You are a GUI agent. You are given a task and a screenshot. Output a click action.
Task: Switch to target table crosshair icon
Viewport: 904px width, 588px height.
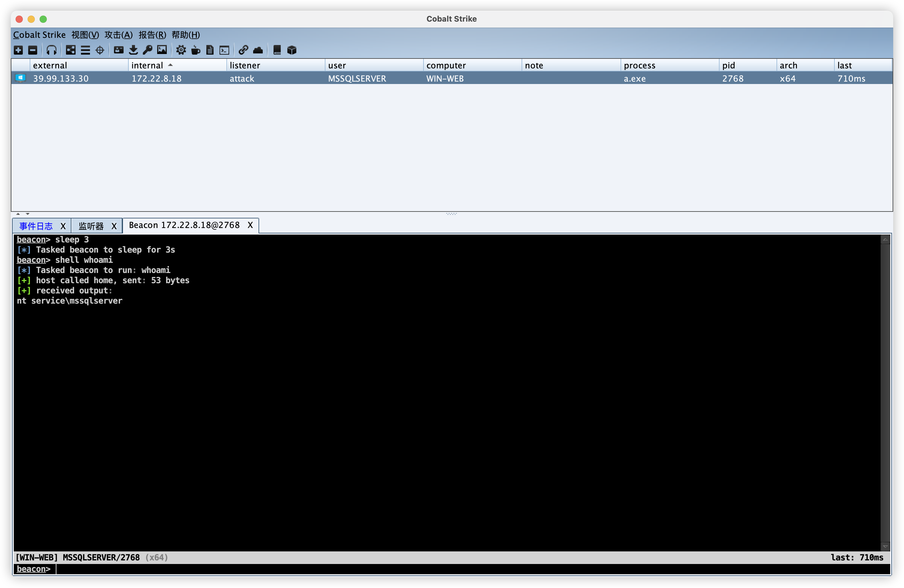[100, 50]
